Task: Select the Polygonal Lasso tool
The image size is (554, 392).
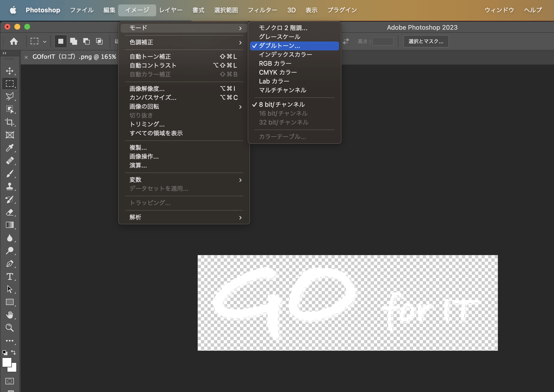Action: (x=10, y=96)
